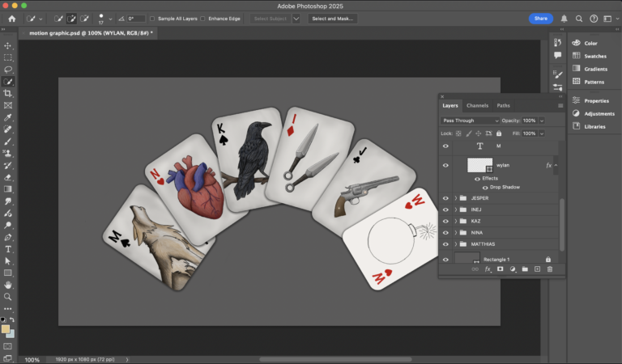Expand the JESPER group
Viewport: 622px width, 364px height.
coord(455,198)
